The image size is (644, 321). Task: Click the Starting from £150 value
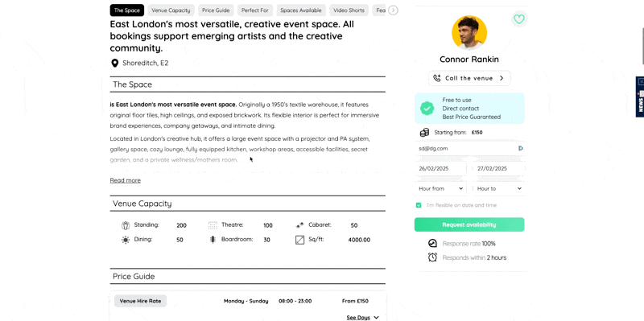tap(477, 133)
